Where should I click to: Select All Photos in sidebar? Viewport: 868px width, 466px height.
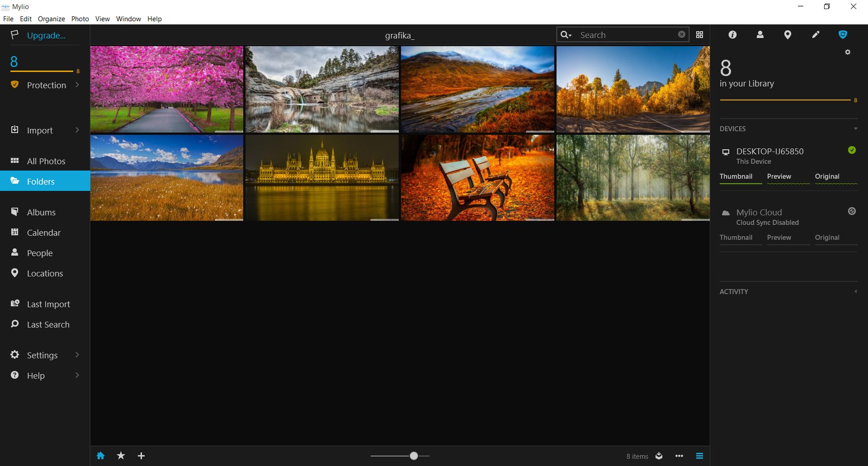coord(45,161)
